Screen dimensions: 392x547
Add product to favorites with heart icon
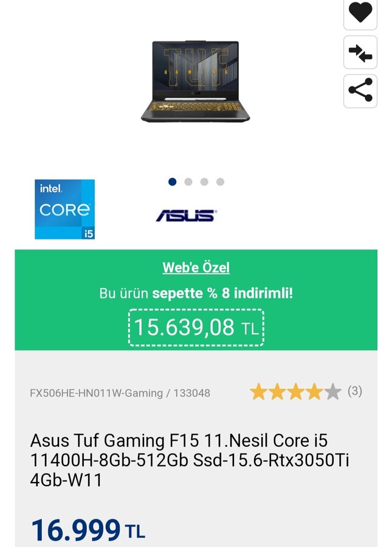[x=360, y=13]
